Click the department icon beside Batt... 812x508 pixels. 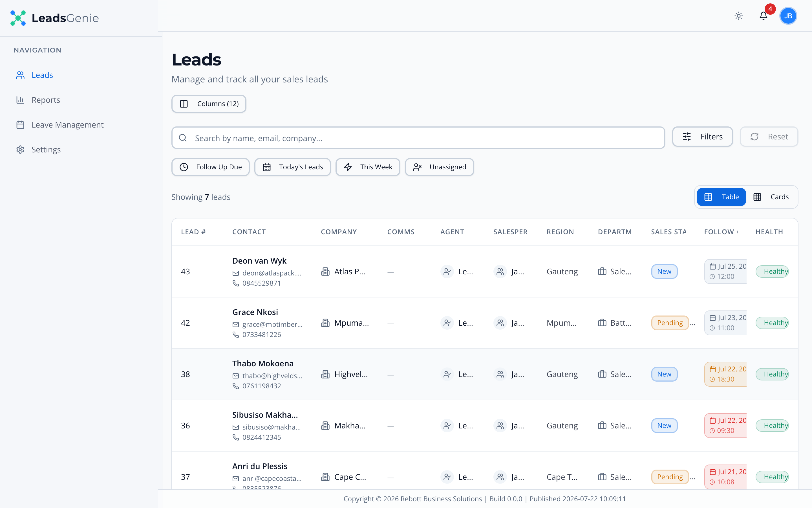pos(602,323)
